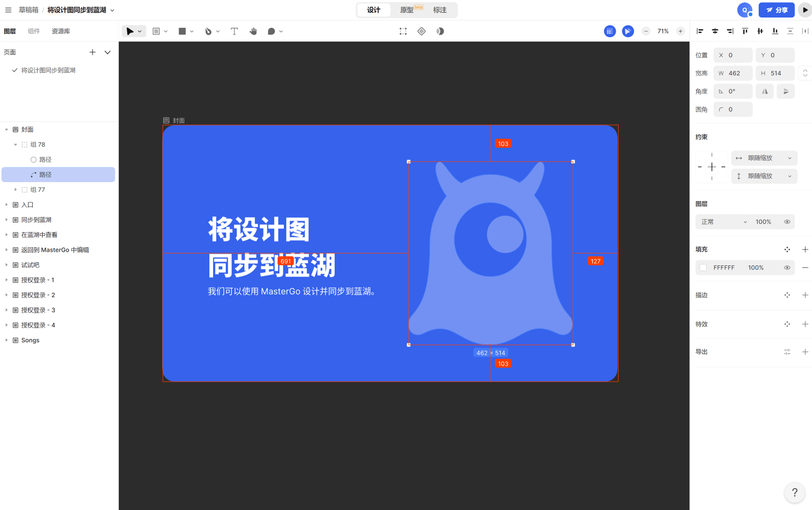Viewport: 812px width, 510px height.
Task: Toggle layer visibility eye in 图层 section
Action: coord(787,222)
